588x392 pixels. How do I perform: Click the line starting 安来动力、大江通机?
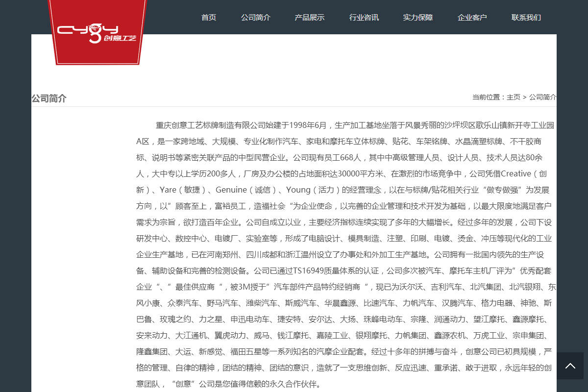[x=344, y=336]
